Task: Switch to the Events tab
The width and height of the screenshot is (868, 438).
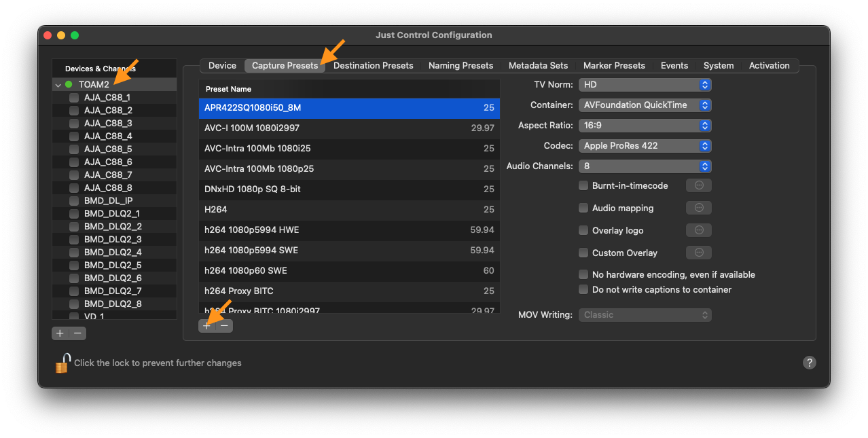Action: point(674,66)
